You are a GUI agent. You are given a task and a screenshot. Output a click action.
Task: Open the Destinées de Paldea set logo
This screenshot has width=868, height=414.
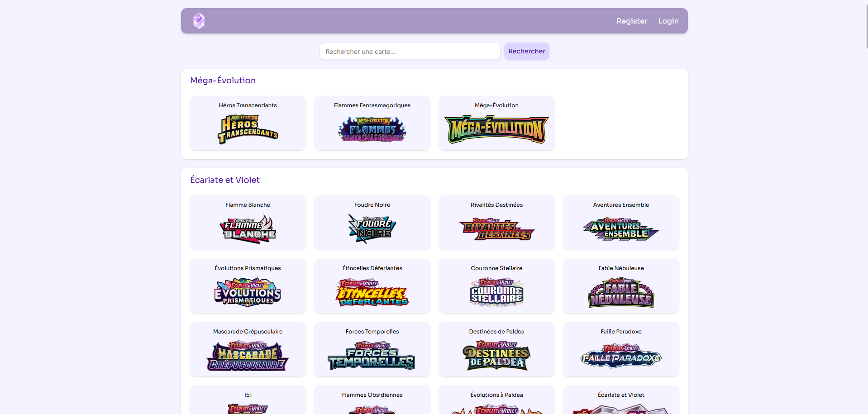496,356
